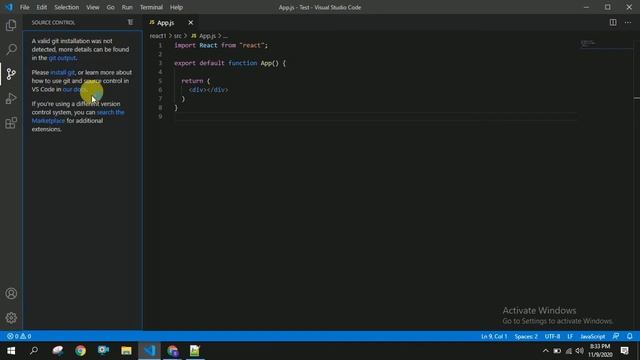Viewport: 640px width, 360px height.
Task: Open the View menu
Action: [93, 7]
